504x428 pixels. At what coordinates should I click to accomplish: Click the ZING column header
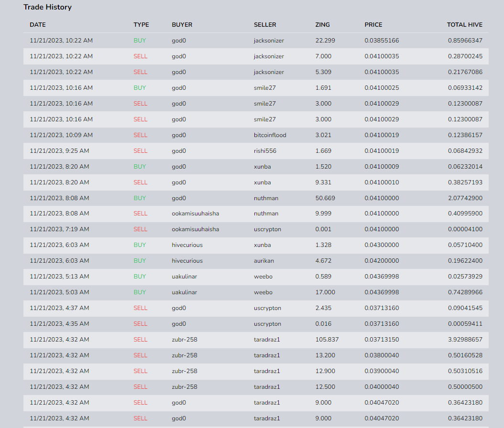pos(322,25)
